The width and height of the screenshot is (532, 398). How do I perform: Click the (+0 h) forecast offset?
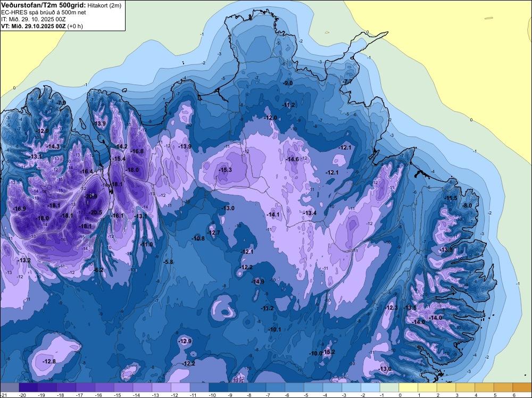(75, 26)
